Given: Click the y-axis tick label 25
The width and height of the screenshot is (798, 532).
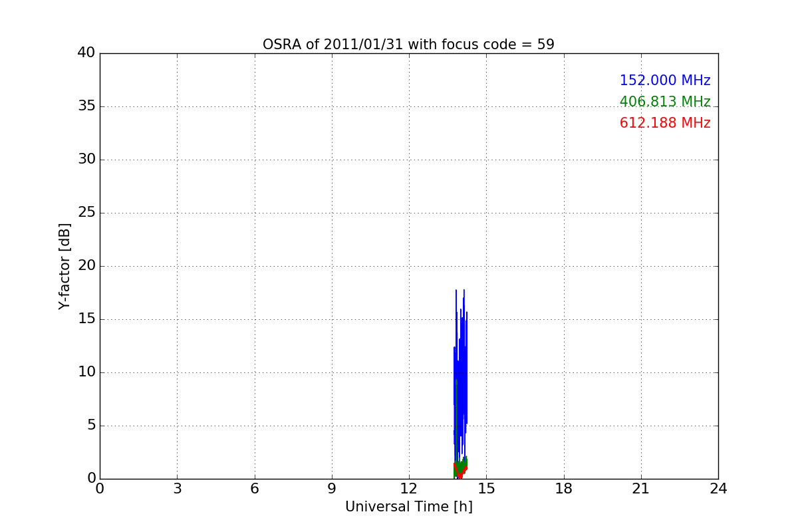Looking at the screenshot, I should click(x=86, y=213).
